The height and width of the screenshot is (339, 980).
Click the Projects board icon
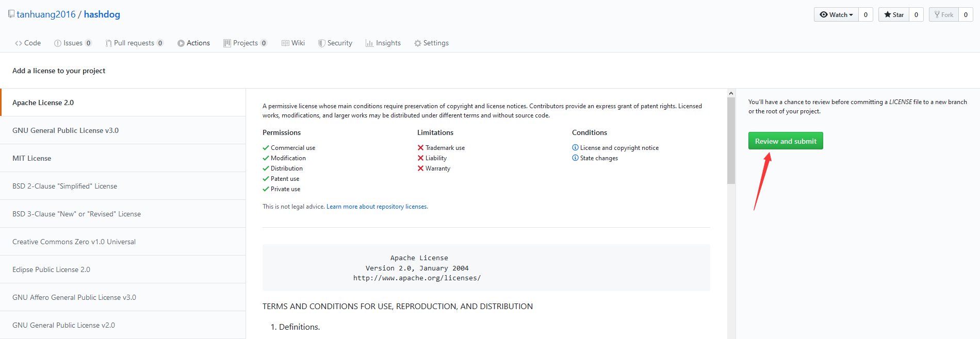pos(227,43)
